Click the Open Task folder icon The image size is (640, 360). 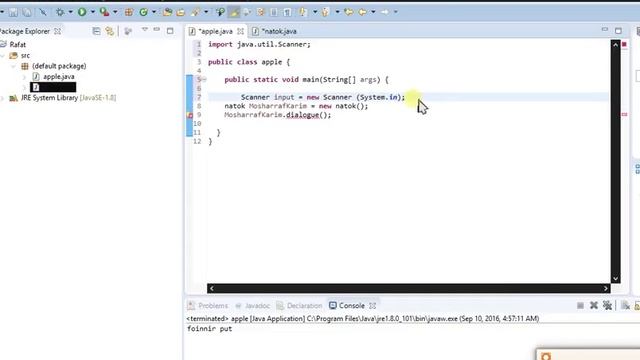click(x=181, y=12)
